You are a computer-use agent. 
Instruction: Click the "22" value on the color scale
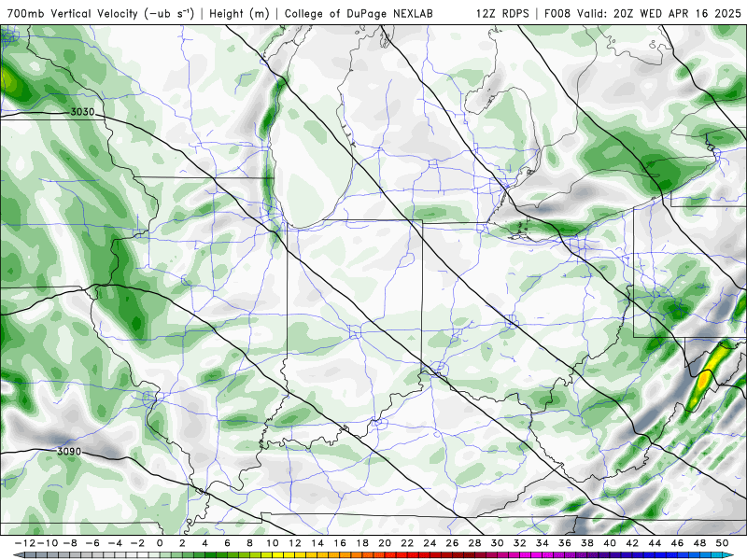(407, 543)
